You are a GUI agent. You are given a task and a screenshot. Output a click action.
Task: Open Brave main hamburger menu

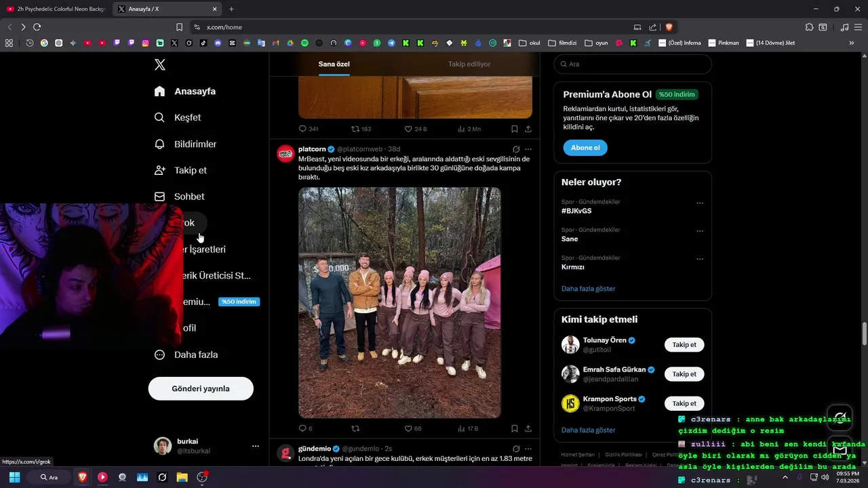pyautogui.click(x=859, y=27)
